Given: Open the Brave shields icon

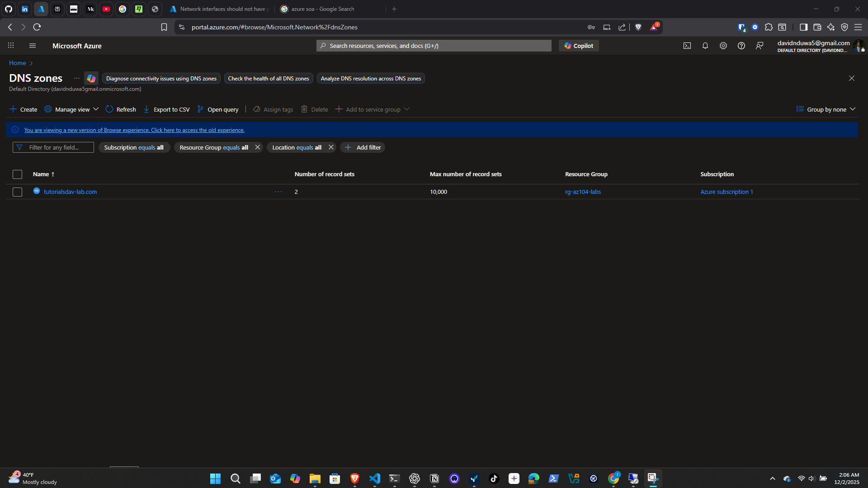Looking at the screenshot, I should click(x=638, y=27).
